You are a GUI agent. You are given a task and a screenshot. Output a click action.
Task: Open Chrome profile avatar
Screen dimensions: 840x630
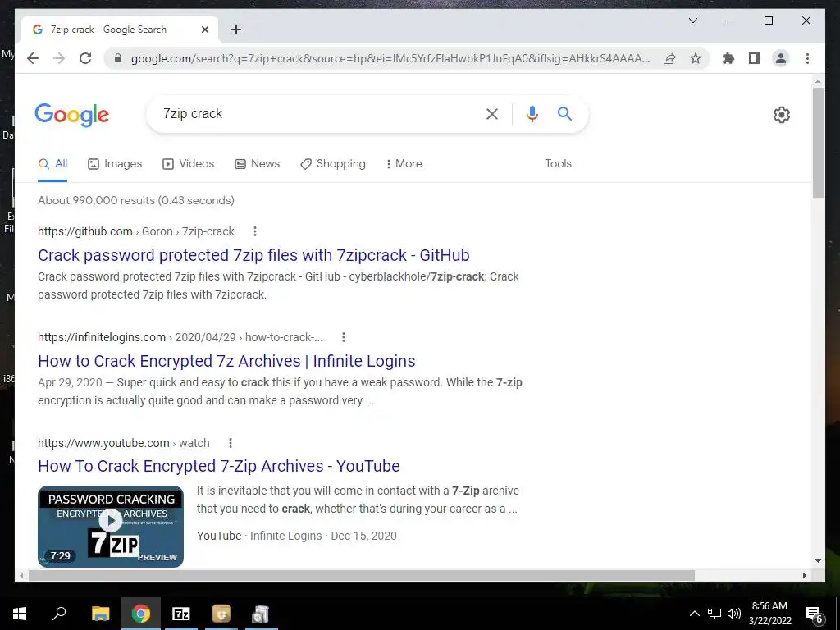(x=781, y=58)
